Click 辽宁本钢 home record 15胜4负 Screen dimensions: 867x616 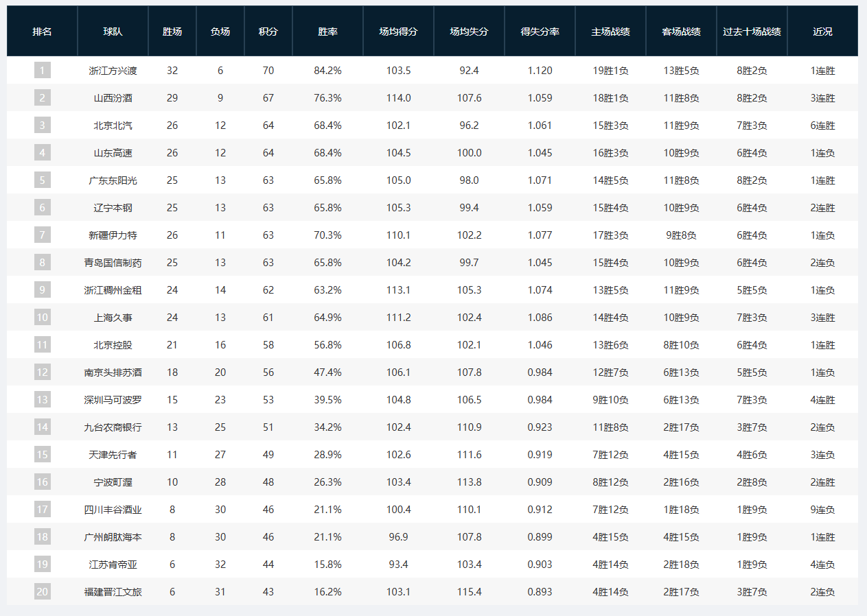coord(610,208)
